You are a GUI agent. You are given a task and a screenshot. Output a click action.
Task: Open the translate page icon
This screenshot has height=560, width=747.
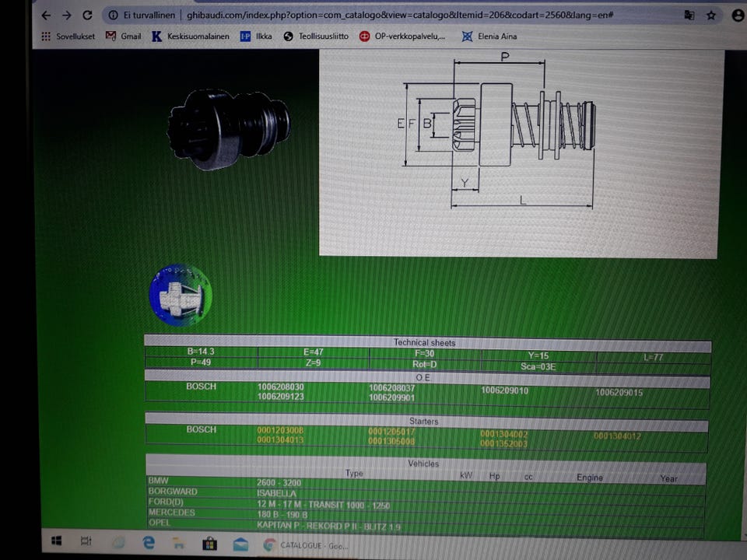tap(689, 16)
